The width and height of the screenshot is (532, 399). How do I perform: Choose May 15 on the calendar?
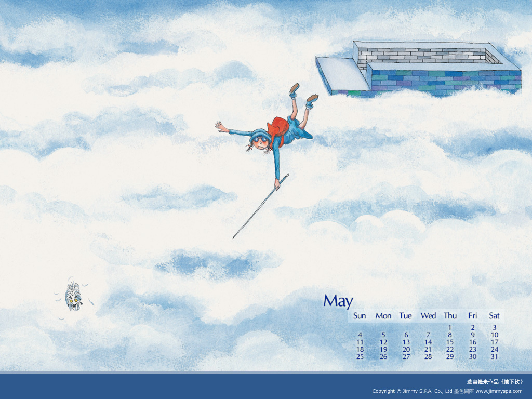coord(450,342)
